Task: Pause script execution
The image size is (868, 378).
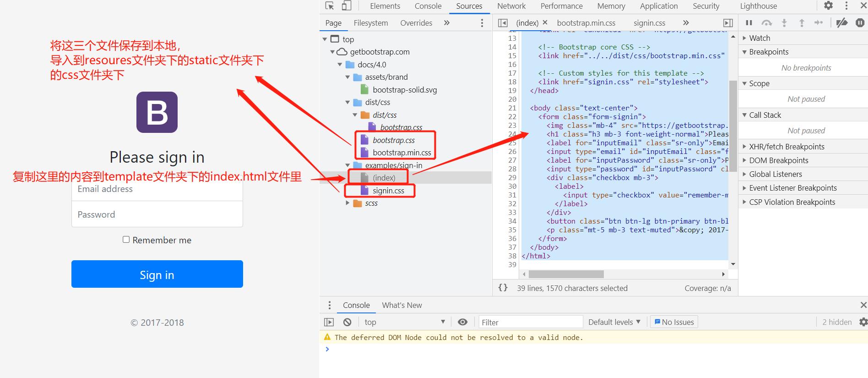Action: coord(749,23)
